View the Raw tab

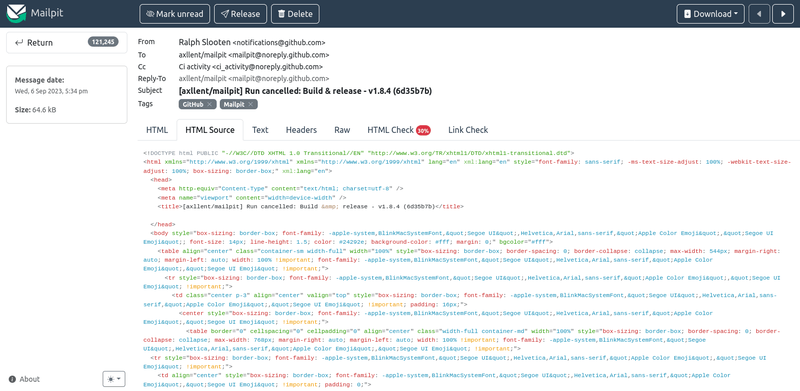pos(342,130)
